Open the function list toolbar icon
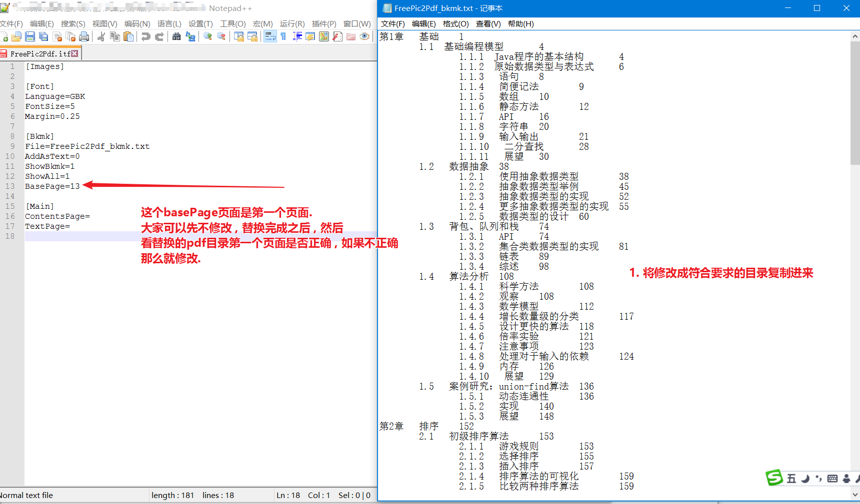860x504 pixels. coord(337,36)
